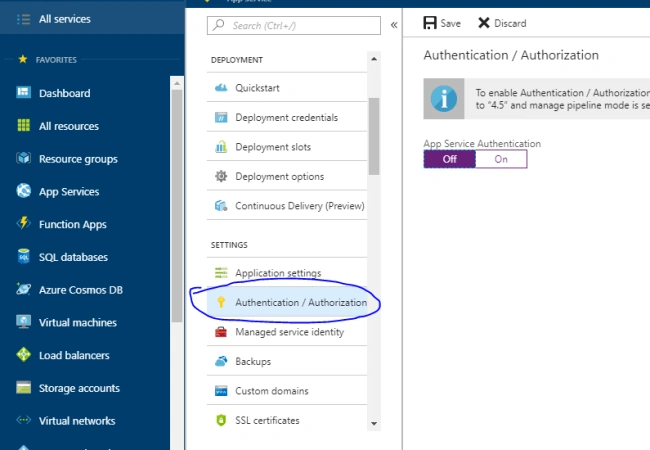Open SSL certificates menu item
Screen dimensions: 650x450
point(287,420)
